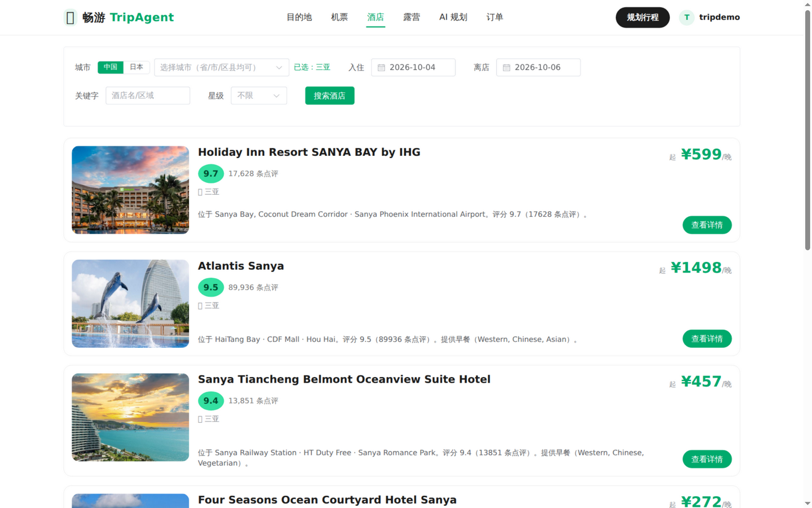The image size is (812, 508).
Task: Click the page vertical scrollbar
Action: (x=807, y=130)
